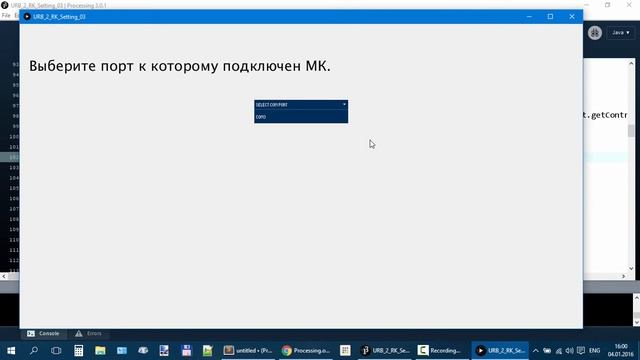Open the Windows Start menu

(11, 351)
